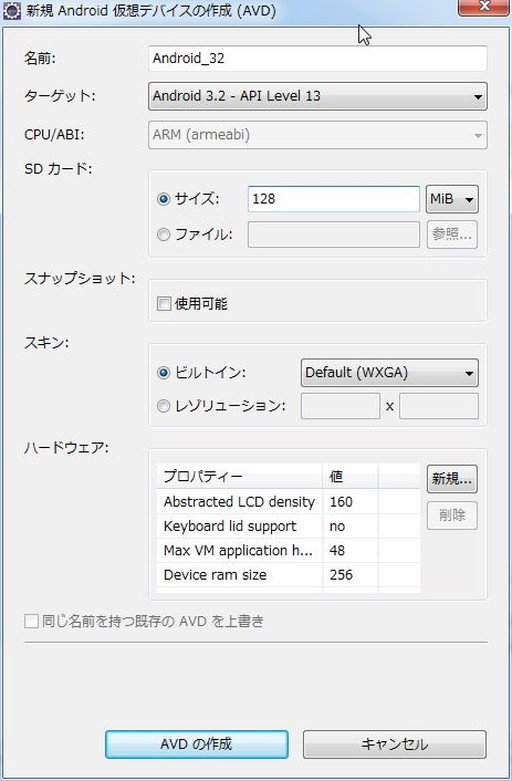Click the LCD density value 160
This screenshot has height=781, width=512.
click(341, 502)
